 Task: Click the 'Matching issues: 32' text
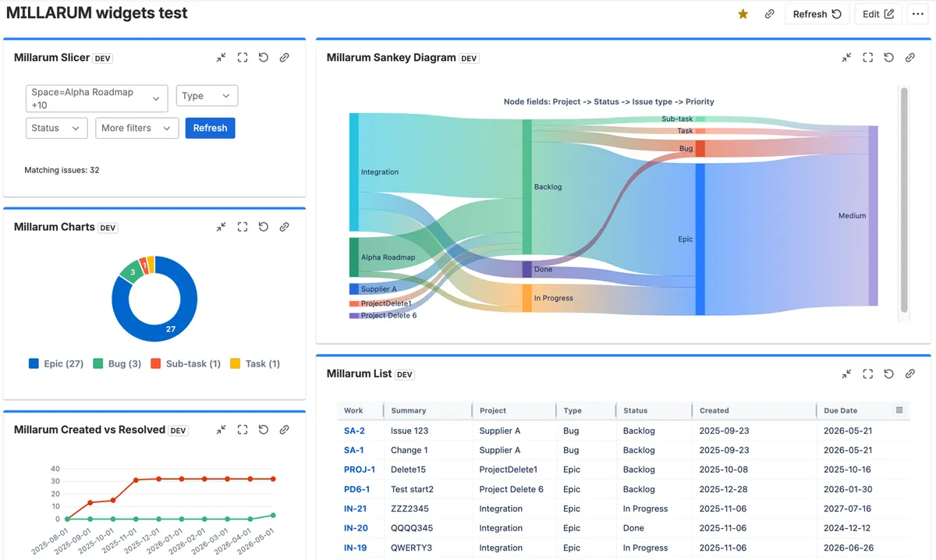coord(62,170)
